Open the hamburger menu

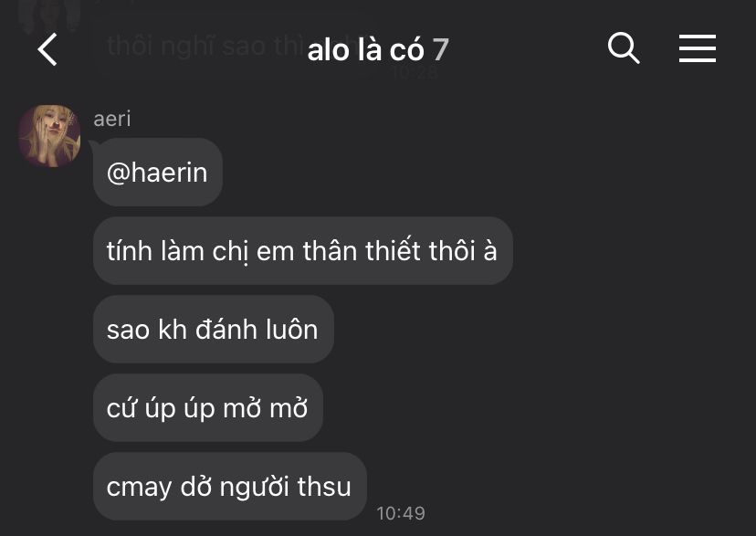[698, 48]
